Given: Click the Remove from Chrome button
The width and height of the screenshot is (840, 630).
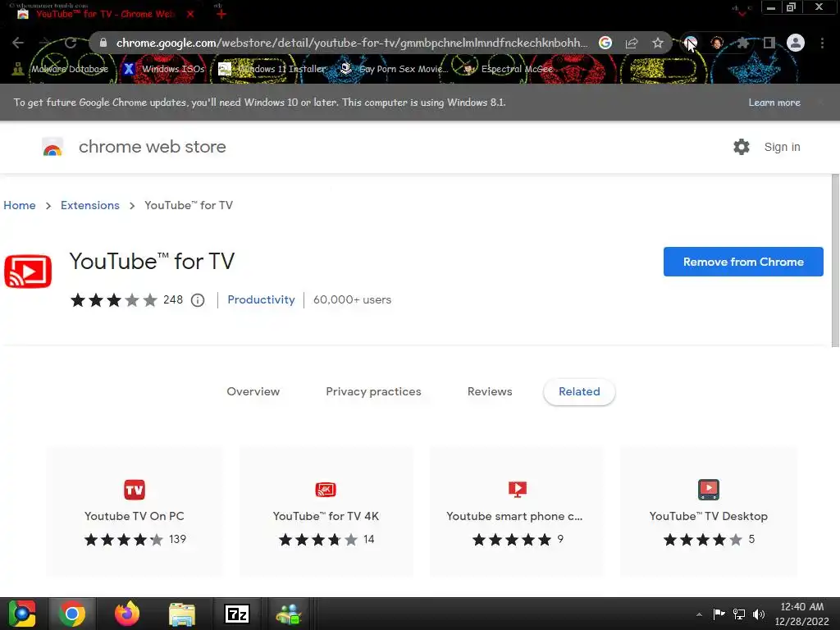Looking at the screenshot, I should coord(743,262).
